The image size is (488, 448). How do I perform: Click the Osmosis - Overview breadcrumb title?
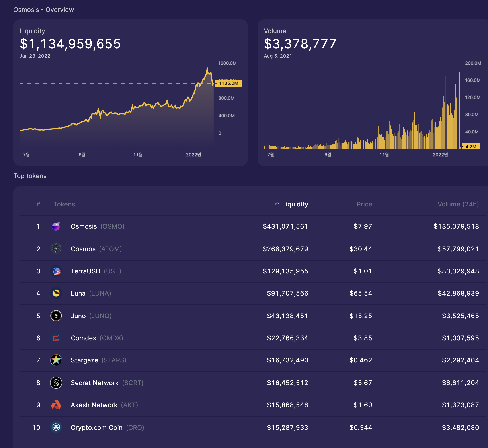tap(43, 10)
